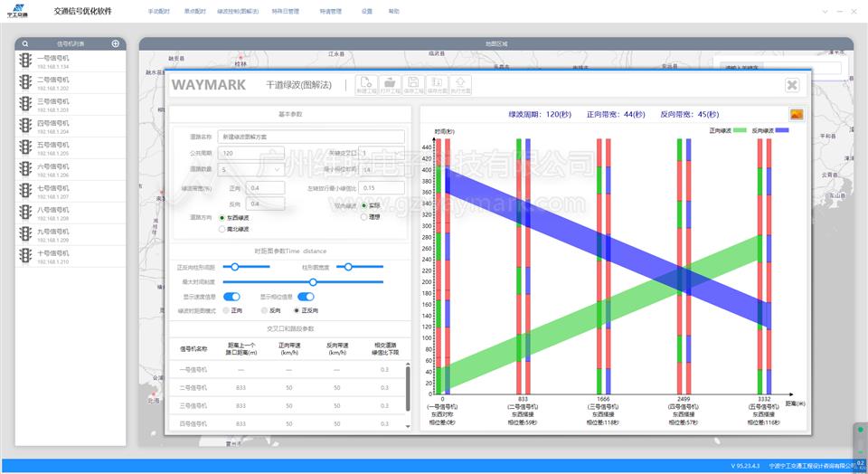
Task: Open the key intersection dropdown showing 1
Action: [x=382, y=154]
